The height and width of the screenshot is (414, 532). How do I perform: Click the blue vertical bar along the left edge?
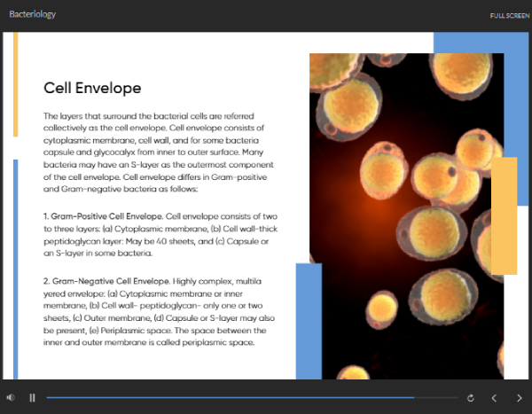[x=15, y=266]
